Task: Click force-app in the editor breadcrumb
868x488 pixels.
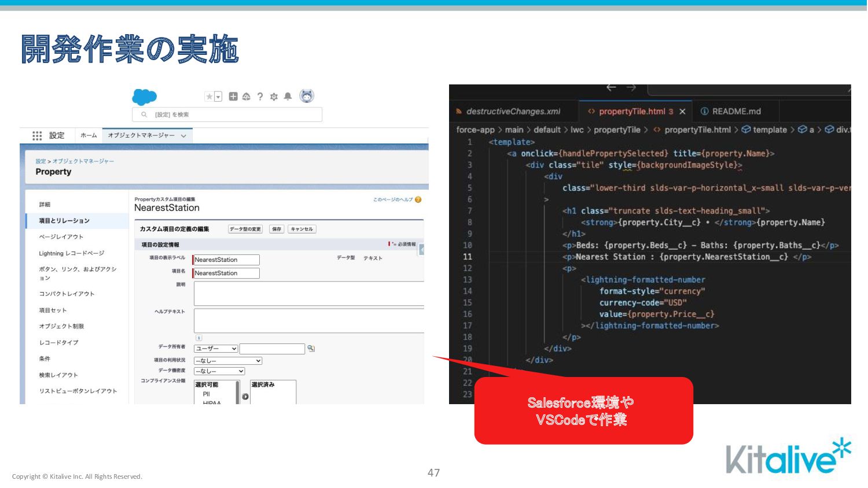Action: point(476,130)
